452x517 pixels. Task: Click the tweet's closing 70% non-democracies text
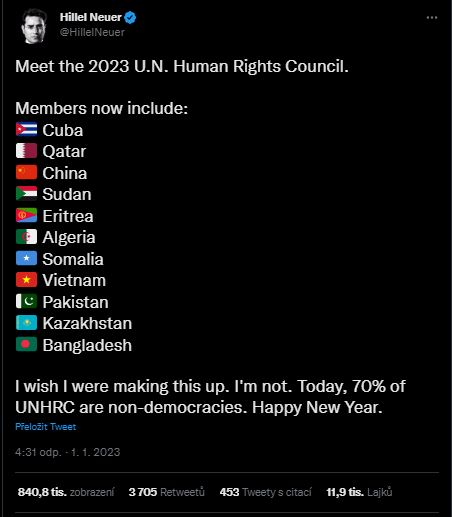(x=210, y=397)
